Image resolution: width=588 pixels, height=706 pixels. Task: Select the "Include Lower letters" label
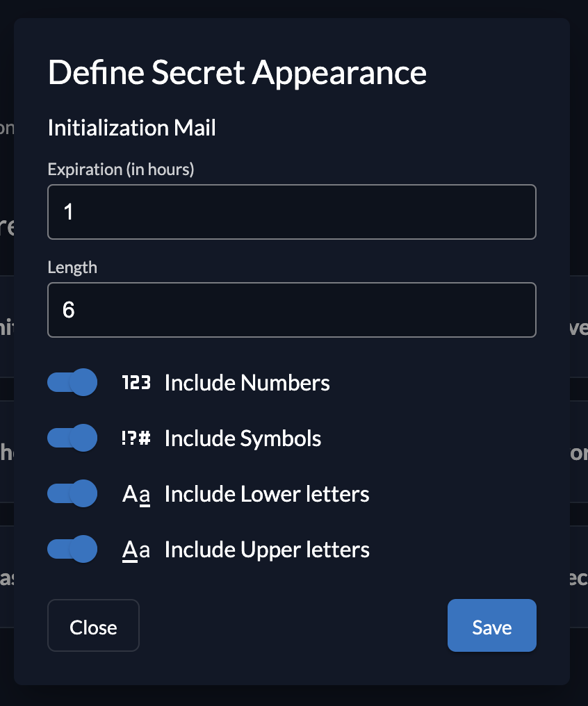[x=267, y=494]
